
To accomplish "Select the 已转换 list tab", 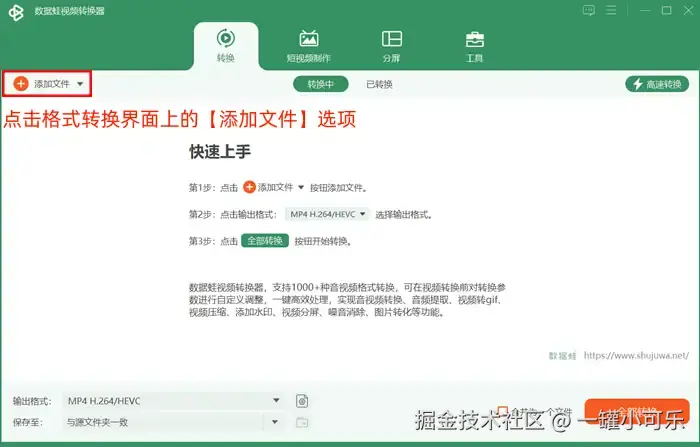I will (x=379, y=84).
